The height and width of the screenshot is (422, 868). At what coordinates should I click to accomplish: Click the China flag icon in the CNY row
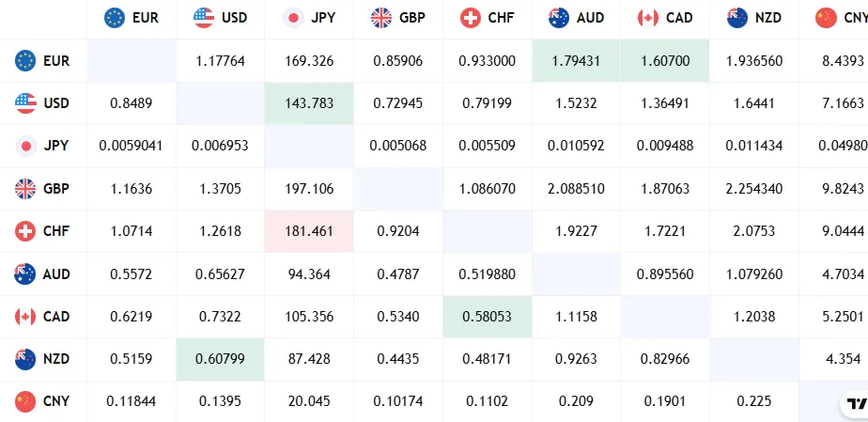[x=25, y=402]
